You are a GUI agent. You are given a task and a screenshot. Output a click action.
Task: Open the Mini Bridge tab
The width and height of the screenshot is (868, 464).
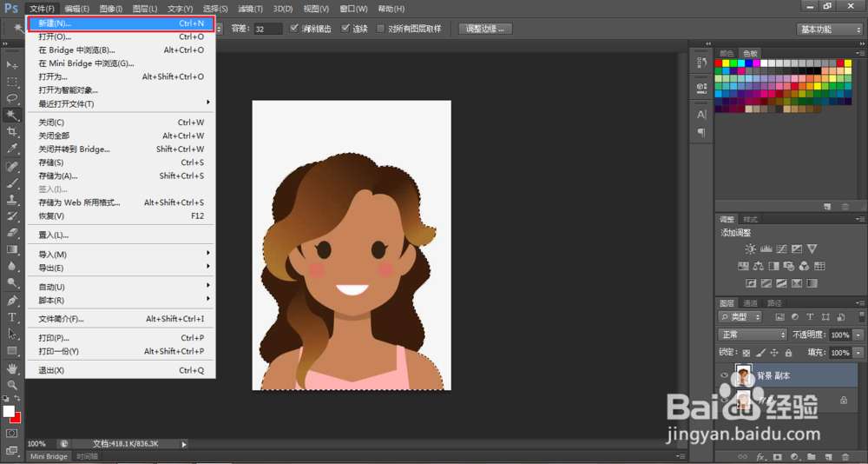point(48,457)
